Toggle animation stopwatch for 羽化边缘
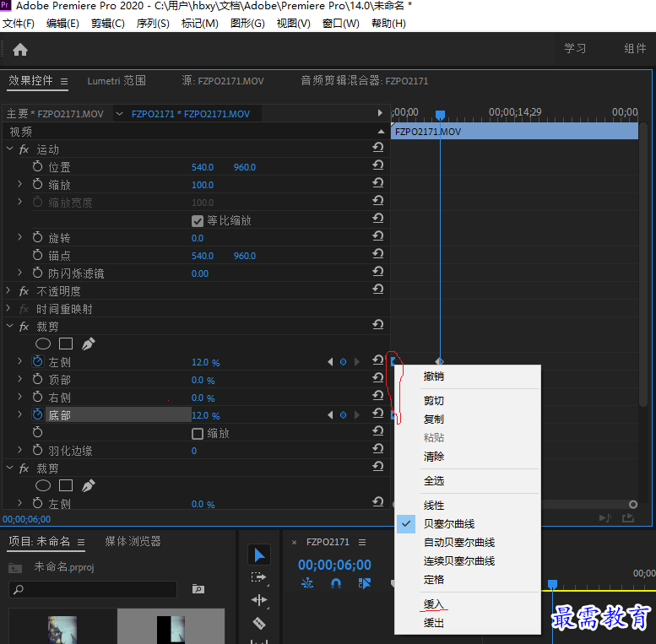656x644 pixels. [x=38, y=450]
